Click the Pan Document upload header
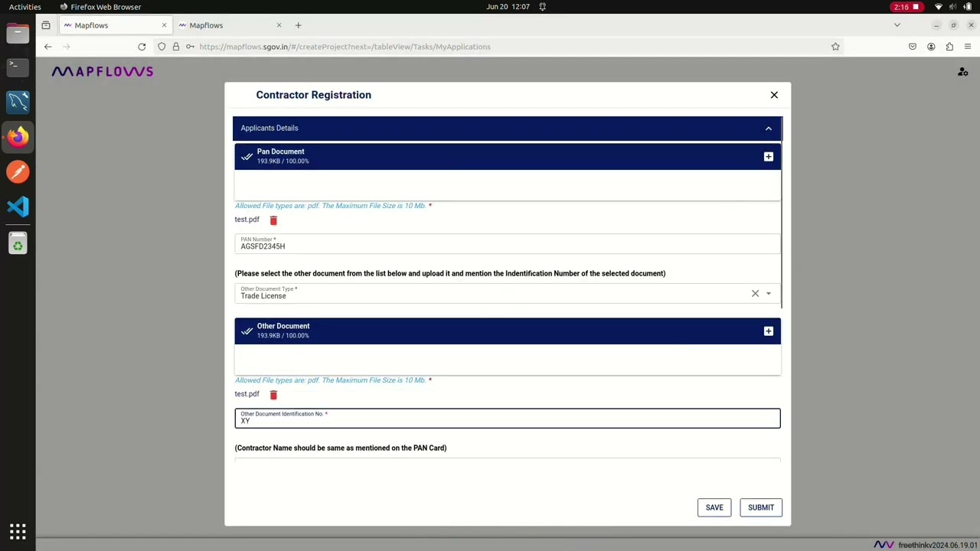980x551 pixels. tap(508, 157)
